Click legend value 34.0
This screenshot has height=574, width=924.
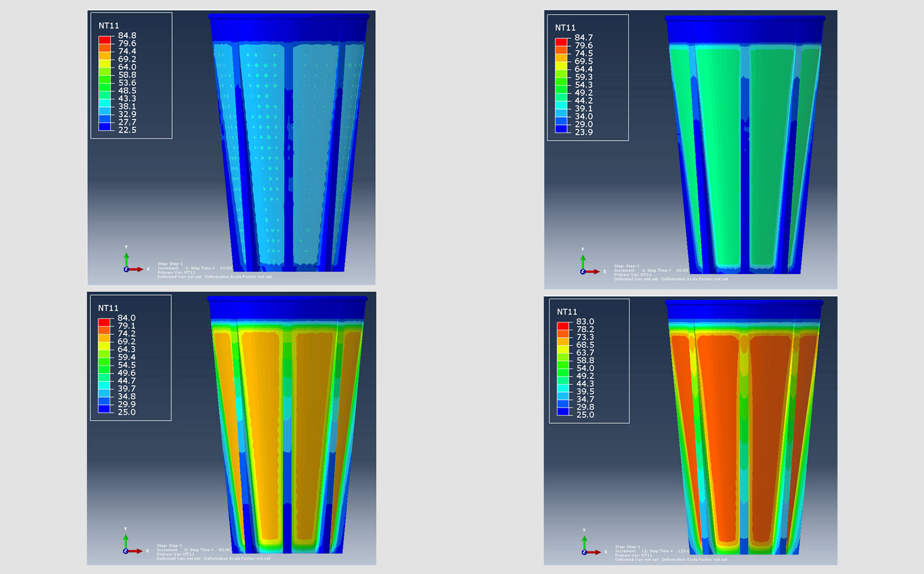(x=584, y=116)
